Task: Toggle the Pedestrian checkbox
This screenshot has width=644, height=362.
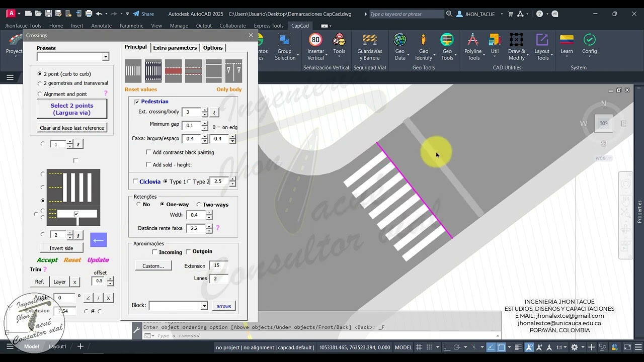Action: (x=137, y=102)
